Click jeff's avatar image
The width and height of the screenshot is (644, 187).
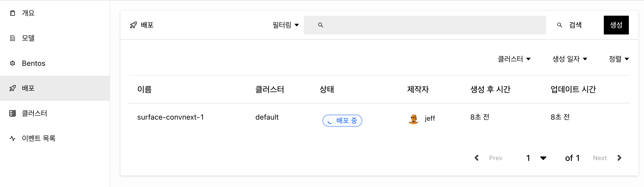point(414,119)
